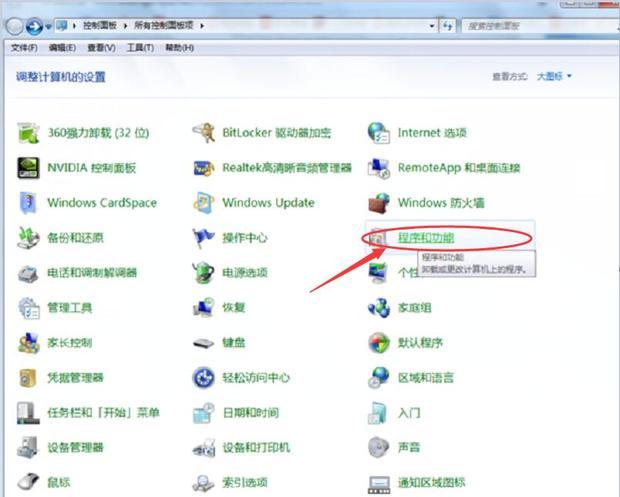The image size is (620, 497).
Task: Click the 搜索控制面板 search field
Action: coord(539,26)
